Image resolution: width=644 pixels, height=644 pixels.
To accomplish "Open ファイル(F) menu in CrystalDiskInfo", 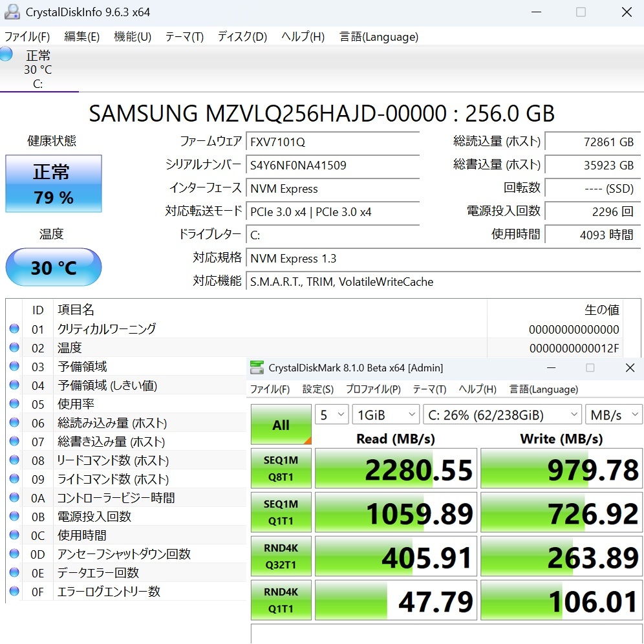I will coord(27,37).
